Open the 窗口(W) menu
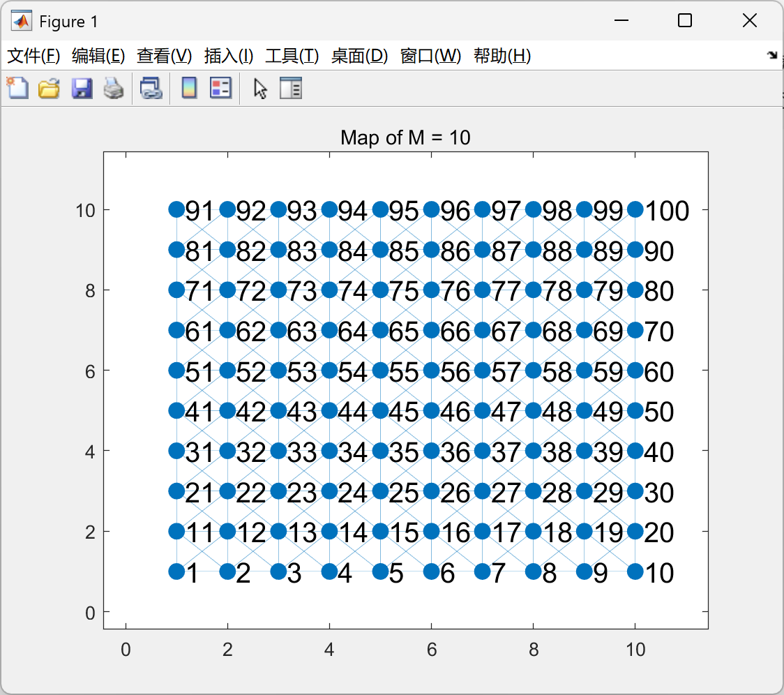784x695 pixels. tap(430, 56)
